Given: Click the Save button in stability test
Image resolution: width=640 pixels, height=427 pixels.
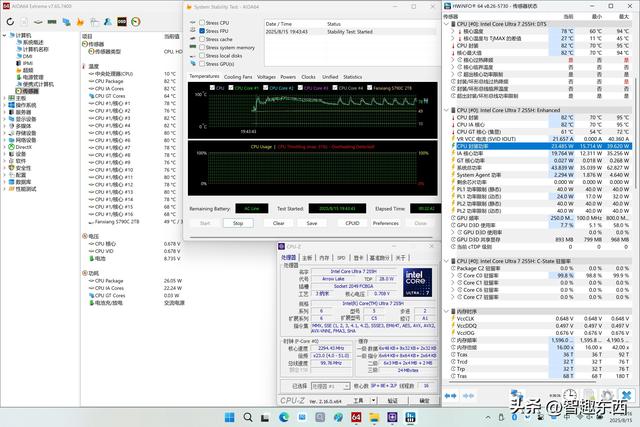Looking at the screenshot, I should tap(312, 223).
